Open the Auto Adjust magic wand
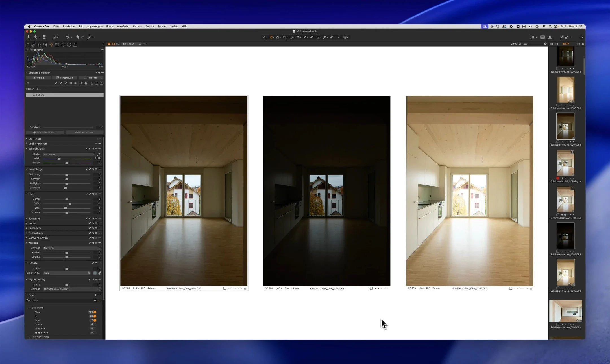The width and height of the screenshot is (610, 364). point(89,37)
